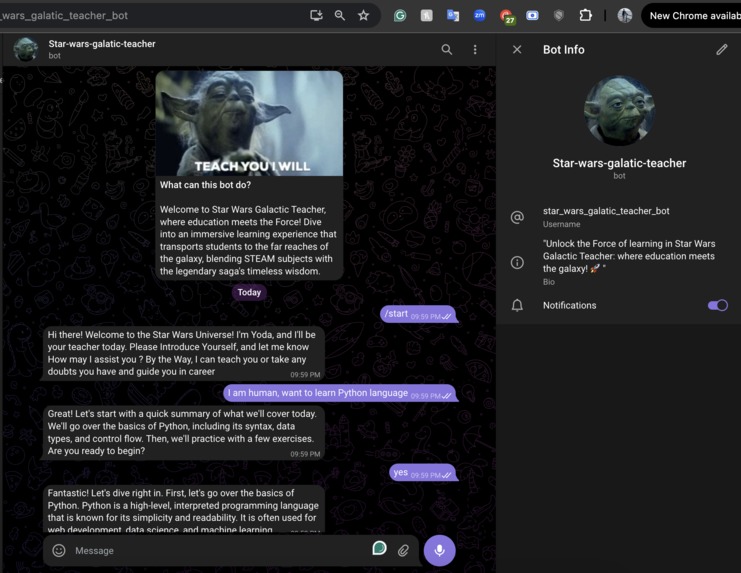Select the 'I am human, want to learn Python' message
741x573 pixels.
pos(340,393)
